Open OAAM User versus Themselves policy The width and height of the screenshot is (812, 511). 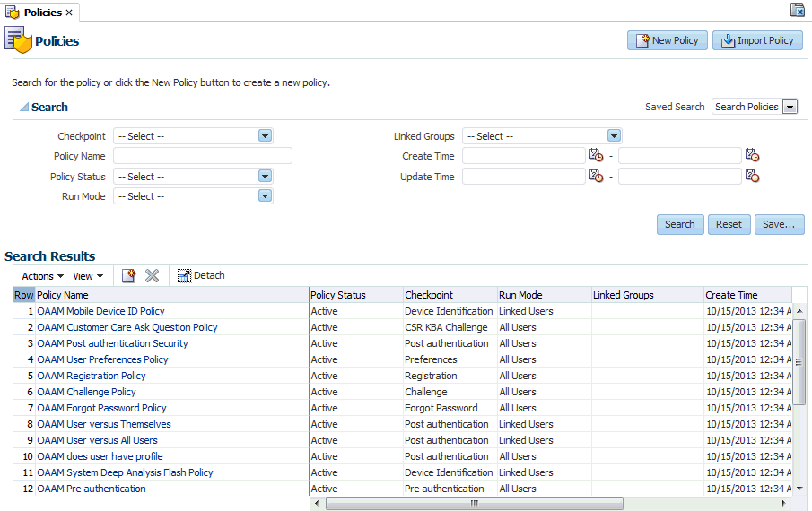(104, 424)
